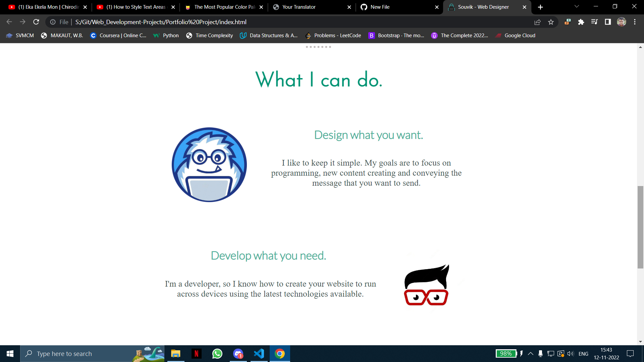Click the back navigation button
This screenshot has width=644, height=362.
(9, 22)
